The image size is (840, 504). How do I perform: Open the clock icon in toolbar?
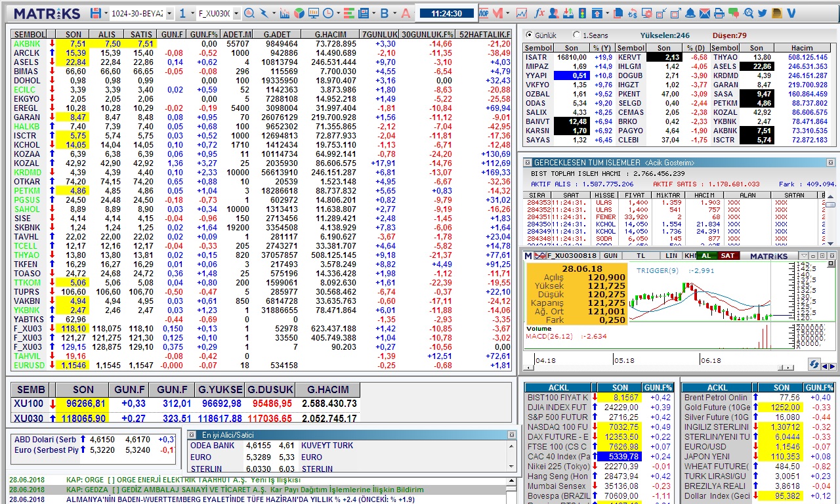[327, 13]
